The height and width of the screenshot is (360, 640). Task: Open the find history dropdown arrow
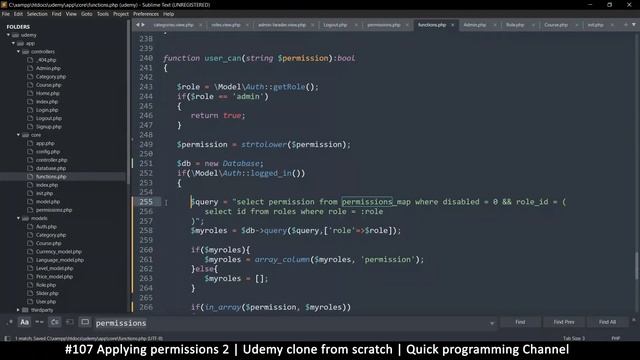[492, 323]
